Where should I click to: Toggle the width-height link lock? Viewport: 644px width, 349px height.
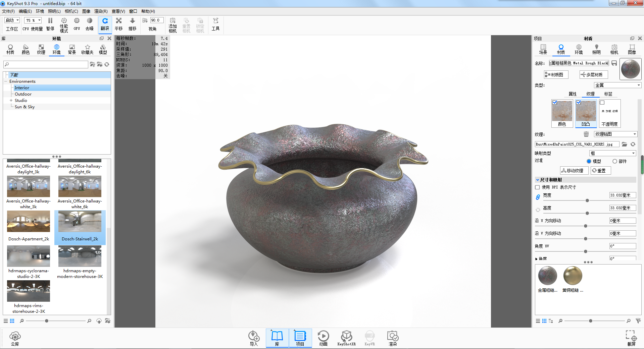[x=538, y=197]
